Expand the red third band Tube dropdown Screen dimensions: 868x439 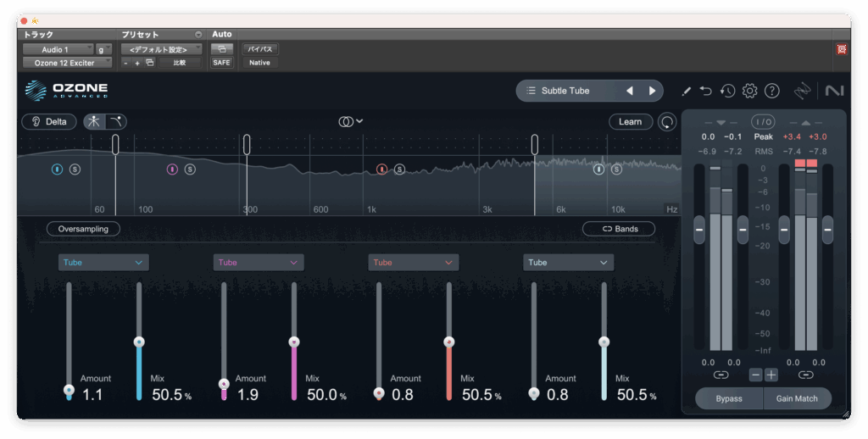(x=413, y=263)
